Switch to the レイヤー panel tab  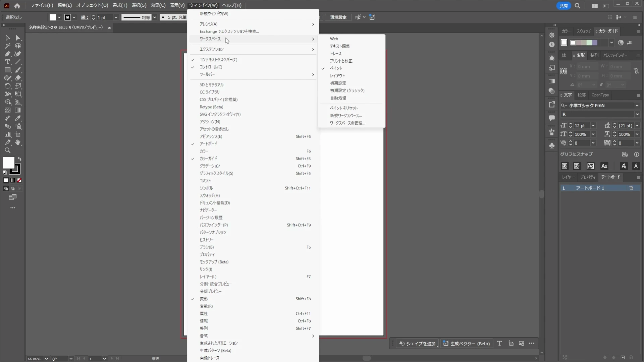click(568, 177)
